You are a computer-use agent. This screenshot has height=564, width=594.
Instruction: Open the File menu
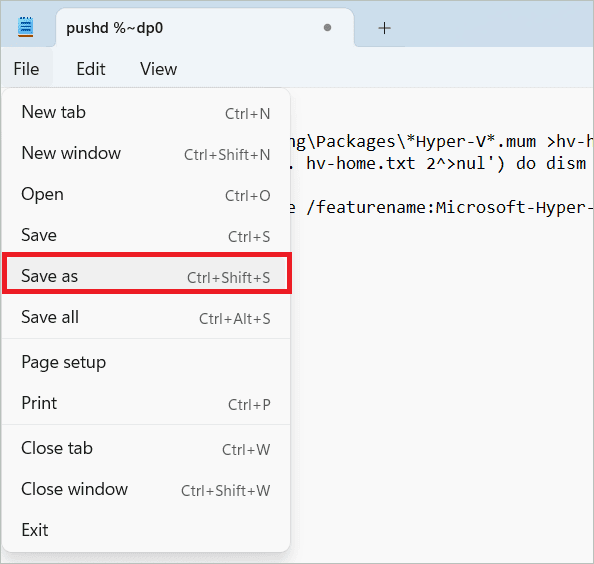click(26, 69)
